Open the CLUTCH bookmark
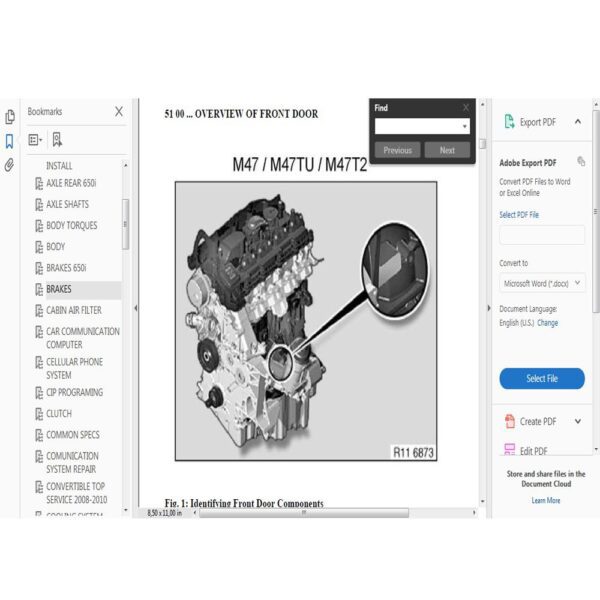This screenshot has width=600, height=600. [x=59, y=414]
